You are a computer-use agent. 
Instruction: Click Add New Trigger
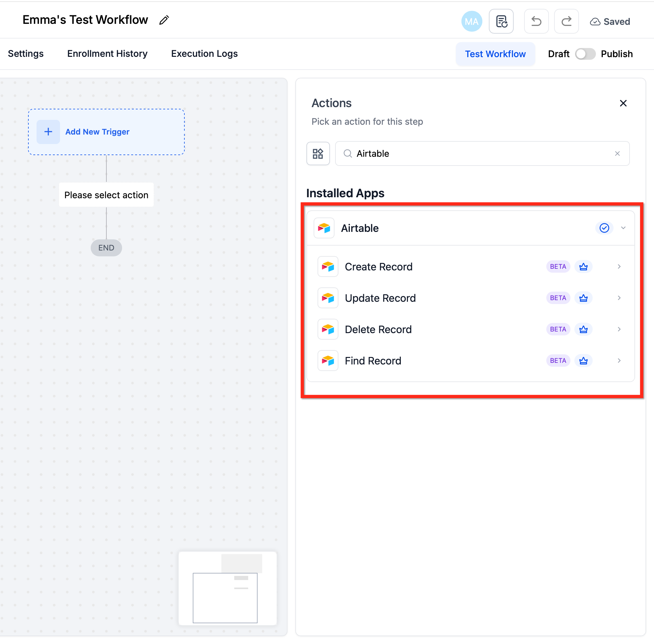tap(97, 132)
